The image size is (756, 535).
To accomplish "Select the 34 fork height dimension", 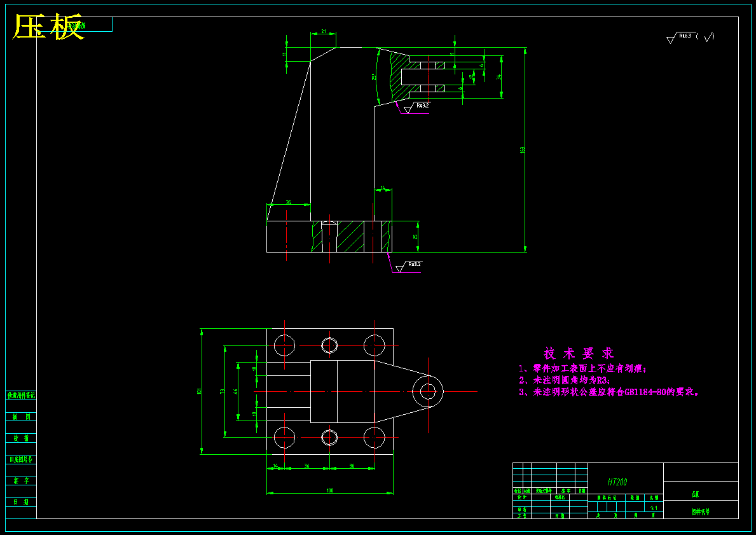I will click(500, 76).
